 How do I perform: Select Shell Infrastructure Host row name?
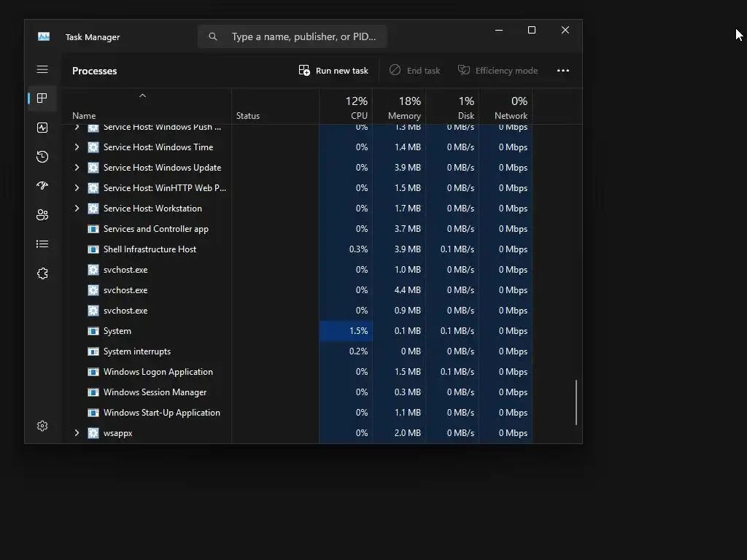(150, 249)
